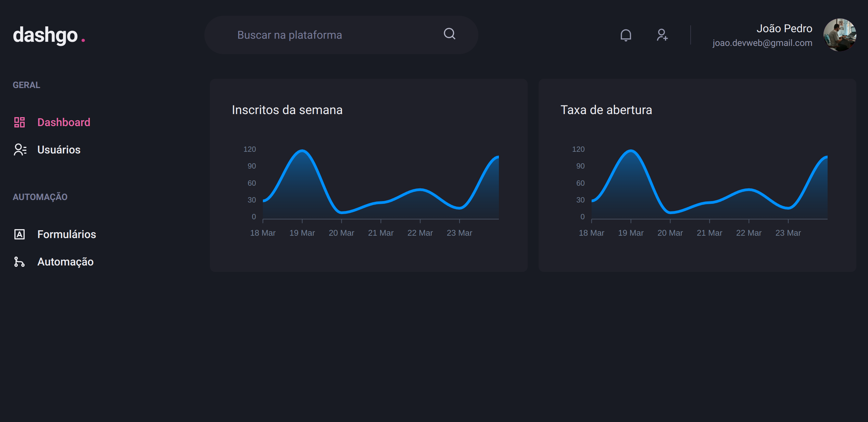Viewport: 868px width, 422px height.
Task: Click the pink dot in dashgo logo
Action: point(83,40)
